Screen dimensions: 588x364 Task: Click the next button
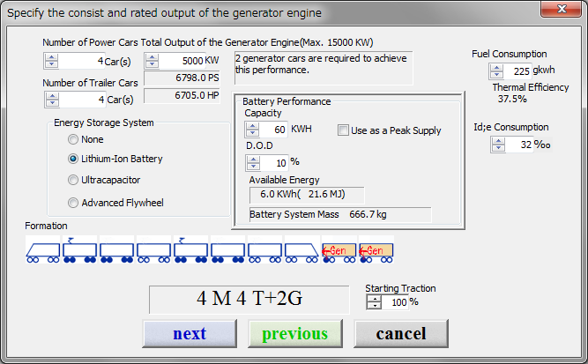coord(190,334)
